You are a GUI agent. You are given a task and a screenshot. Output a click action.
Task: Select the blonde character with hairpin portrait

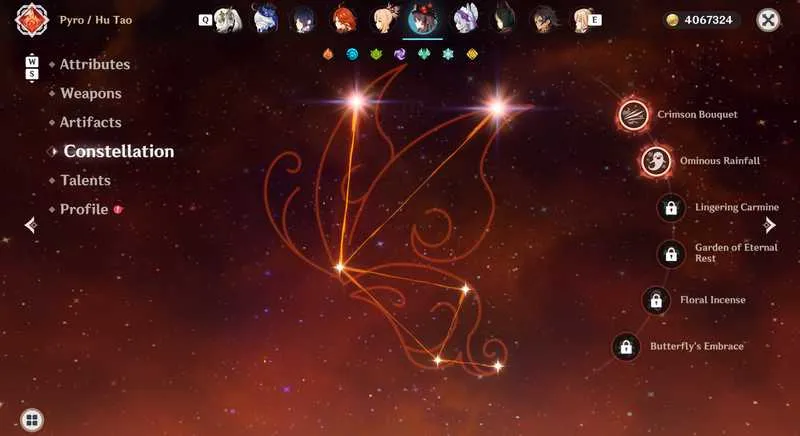pos(384,19)
